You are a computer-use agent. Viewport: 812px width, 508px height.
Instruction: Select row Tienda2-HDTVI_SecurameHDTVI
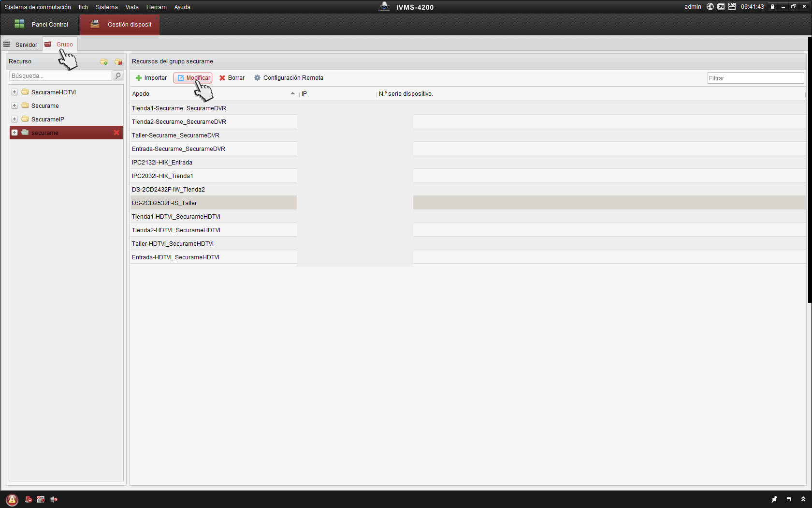coord(468,230)
